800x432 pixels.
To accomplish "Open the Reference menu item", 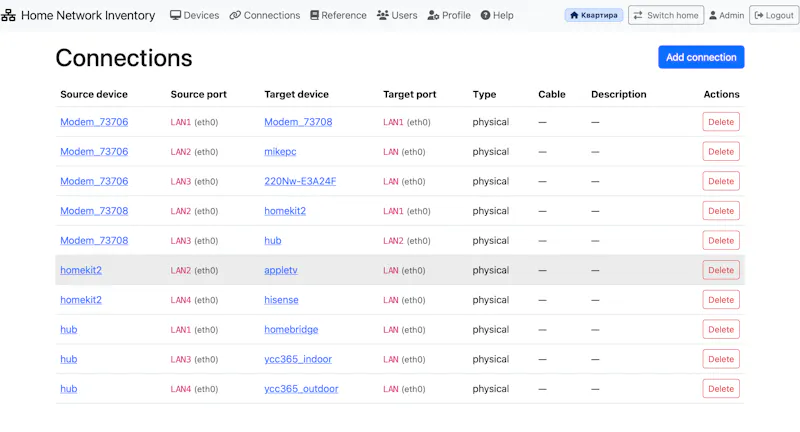I will point(338,15).
